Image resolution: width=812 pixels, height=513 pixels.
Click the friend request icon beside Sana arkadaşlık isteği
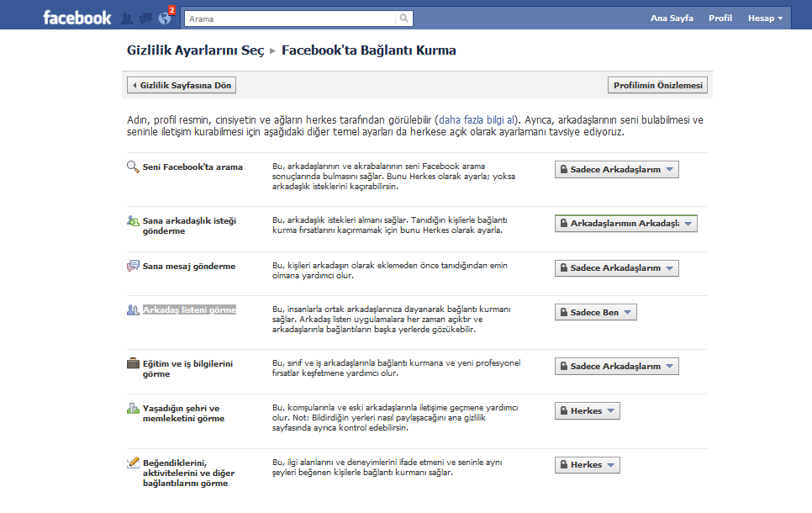133,220
